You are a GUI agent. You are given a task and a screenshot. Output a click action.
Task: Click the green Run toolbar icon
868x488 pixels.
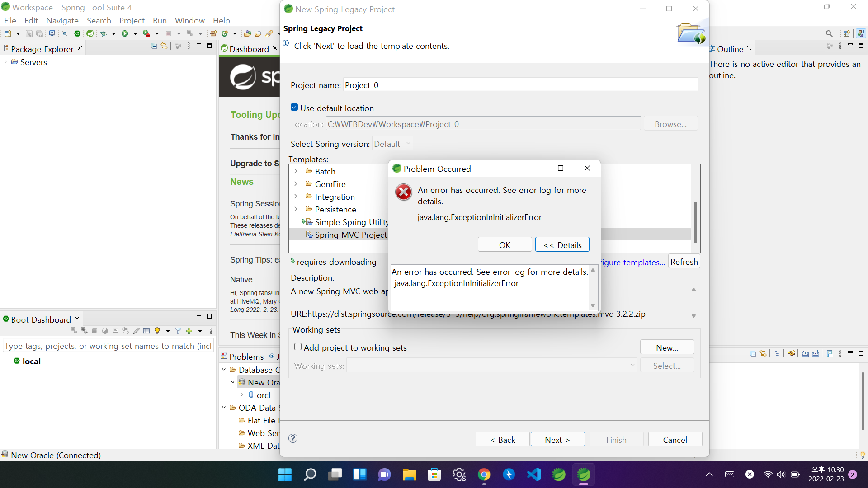tap(125, 33)
